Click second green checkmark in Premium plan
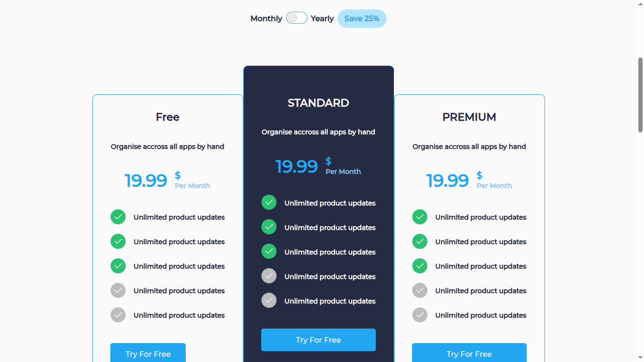This screenshot has height=362, width=644. pos(420,242)
